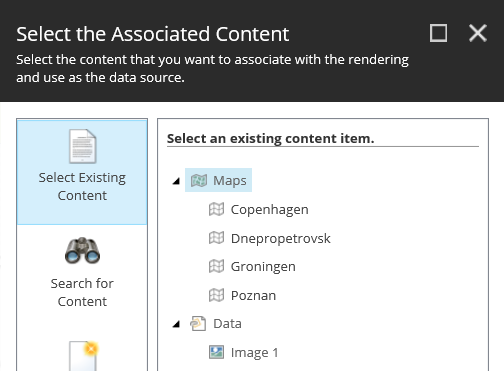Click the Groningen map icon

pos(216,266)
